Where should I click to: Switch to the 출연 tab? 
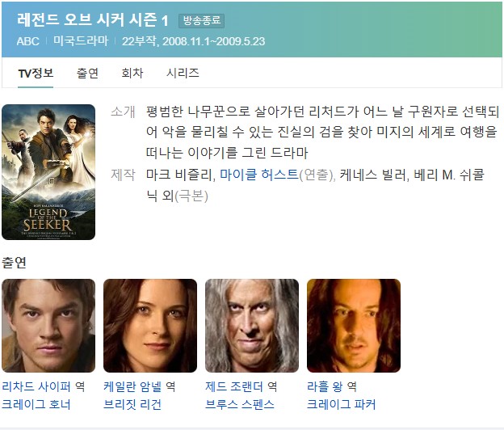point(87,74)
